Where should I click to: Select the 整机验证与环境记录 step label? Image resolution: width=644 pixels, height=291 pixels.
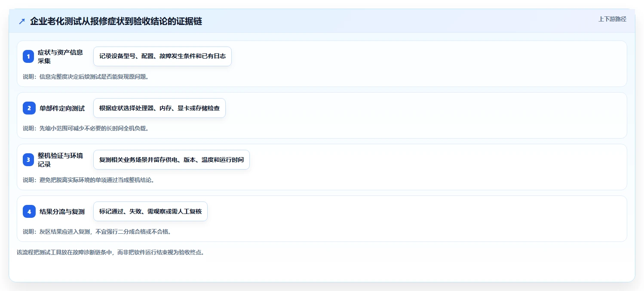60,160
